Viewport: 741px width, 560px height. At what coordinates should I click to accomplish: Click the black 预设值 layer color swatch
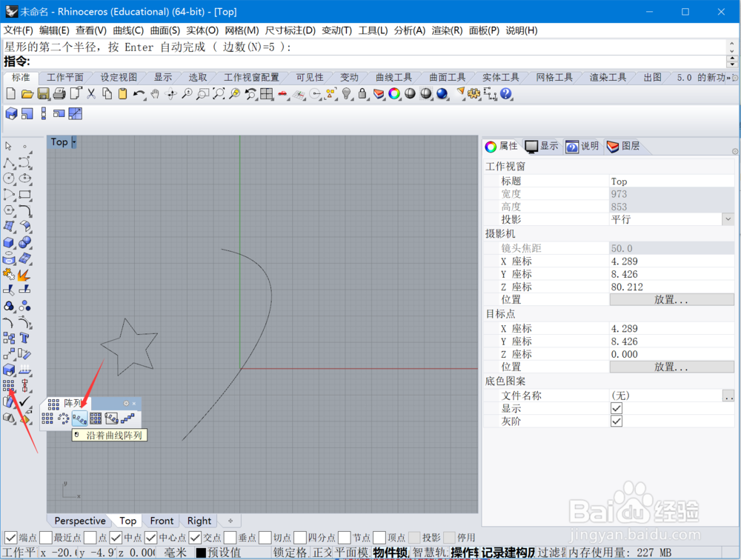click(x=201, y=553)
